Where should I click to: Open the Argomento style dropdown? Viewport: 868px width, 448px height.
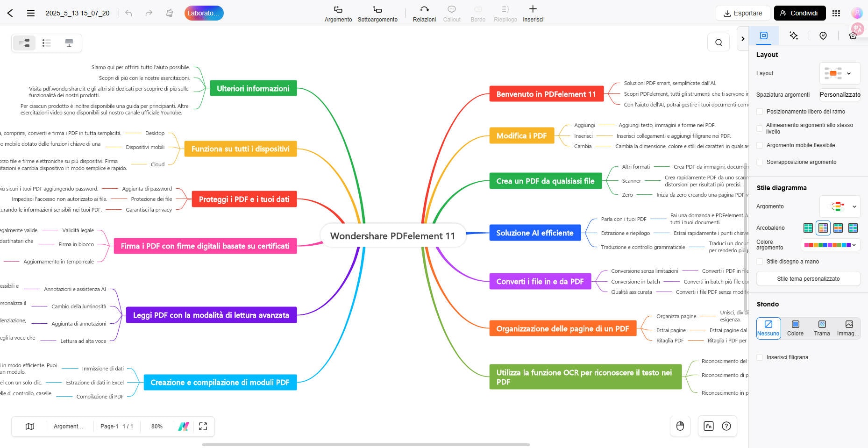[x=840, y=206]
